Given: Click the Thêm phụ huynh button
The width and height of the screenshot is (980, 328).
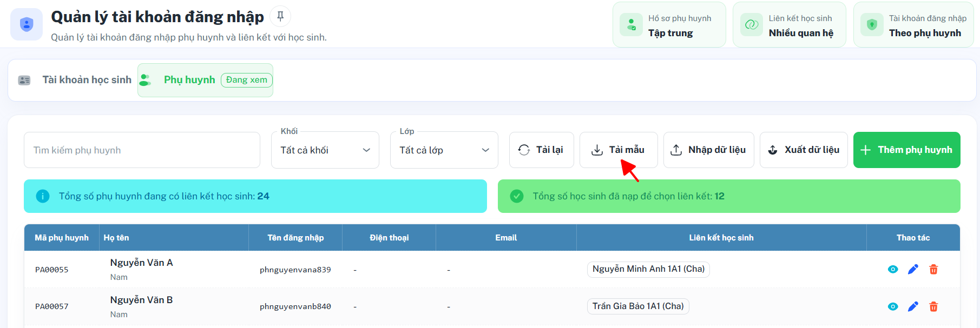Looking at the screenshot, I should (906, 150).
